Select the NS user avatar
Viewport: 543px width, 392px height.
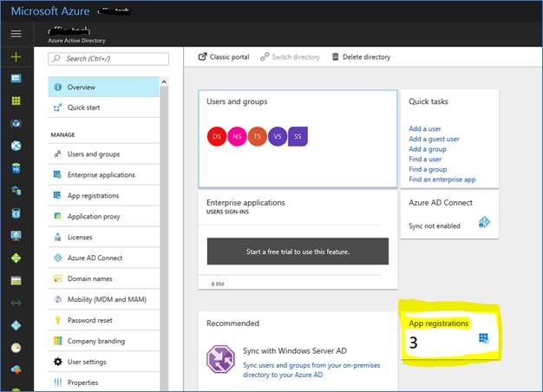(x=237, y=136)
